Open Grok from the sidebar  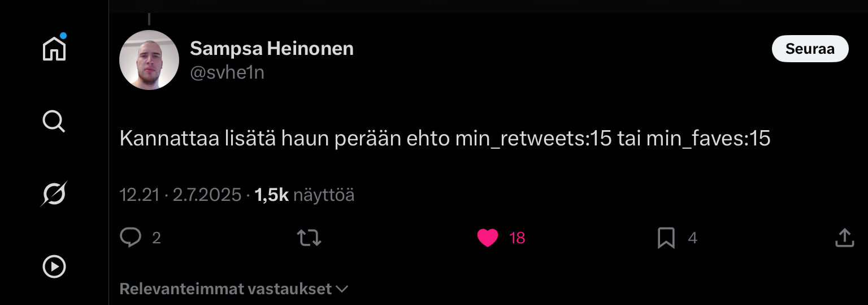[54, 194]
